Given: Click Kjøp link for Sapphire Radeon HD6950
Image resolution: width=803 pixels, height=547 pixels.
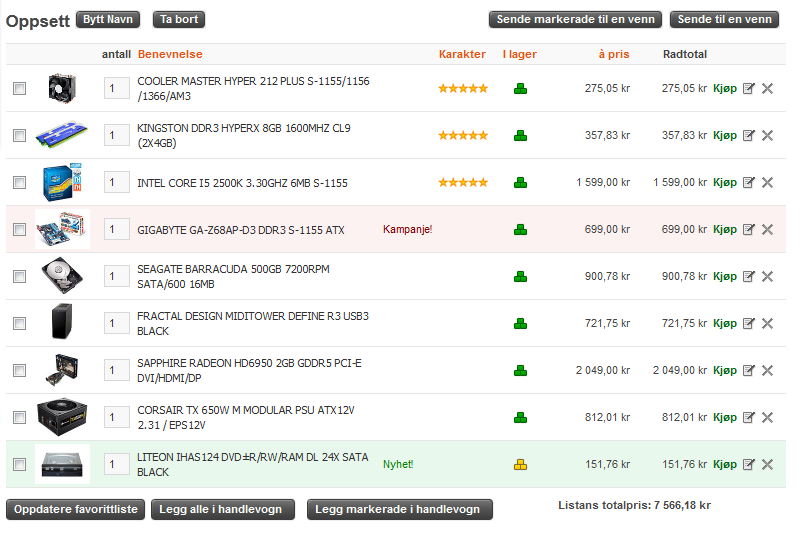Looking at the screenshot, I should click(725, 371).
